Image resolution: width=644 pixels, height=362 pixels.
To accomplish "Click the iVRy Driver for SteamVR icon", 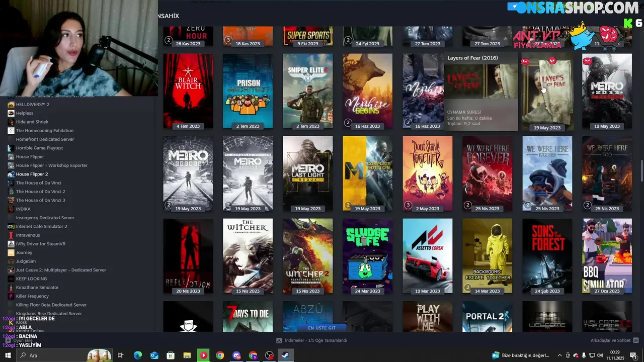I will (11, 244).
